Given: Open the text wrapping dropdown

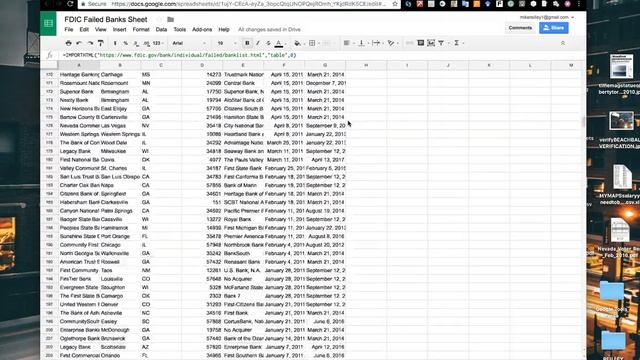Looking at the screenshot, I should (377, 43).
